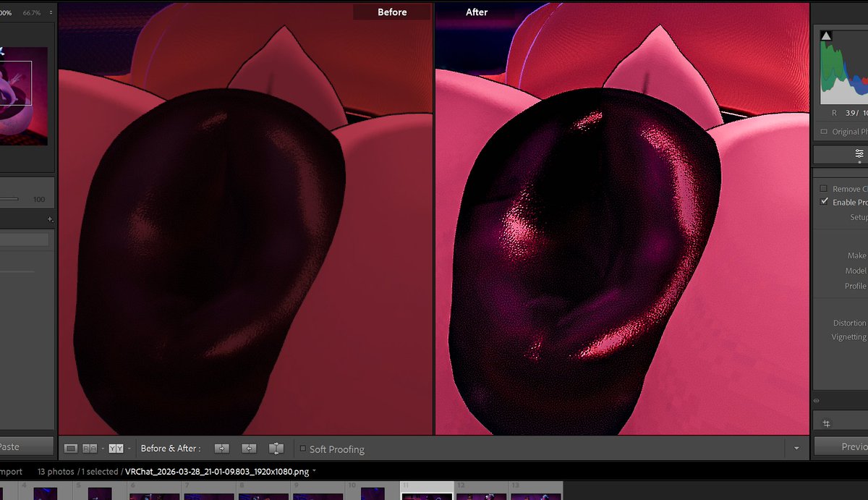Toggle the panel switch eye icon above Previous

pyautogui.click(x=817, y=400)
